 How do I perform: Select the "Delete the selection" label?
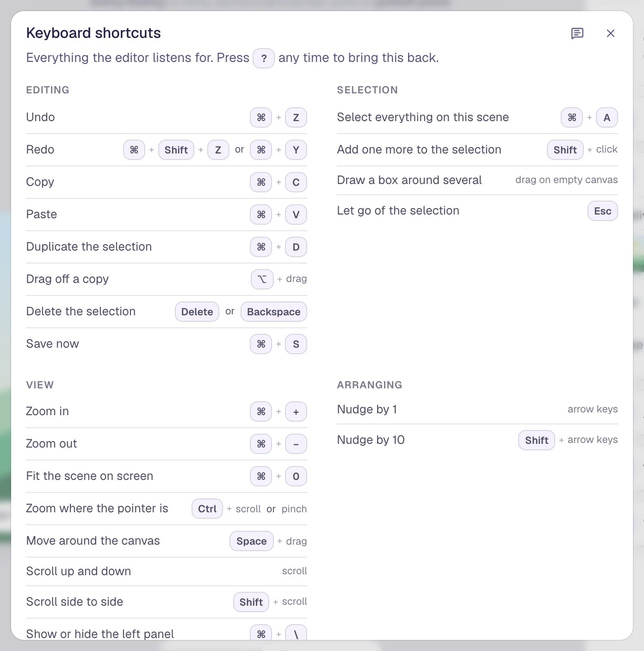click(x=81, y=311)
